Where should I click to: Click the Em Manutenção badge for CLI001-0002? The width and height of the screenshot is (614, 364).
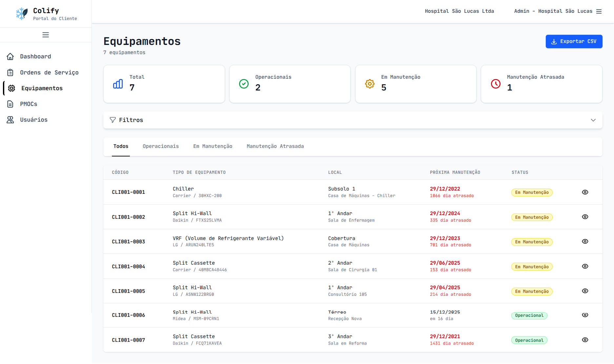coord(532,217)
